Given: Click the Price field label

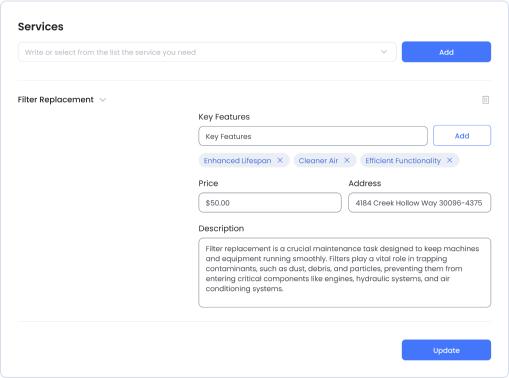Looking at the screenshot, I should 208,183.
